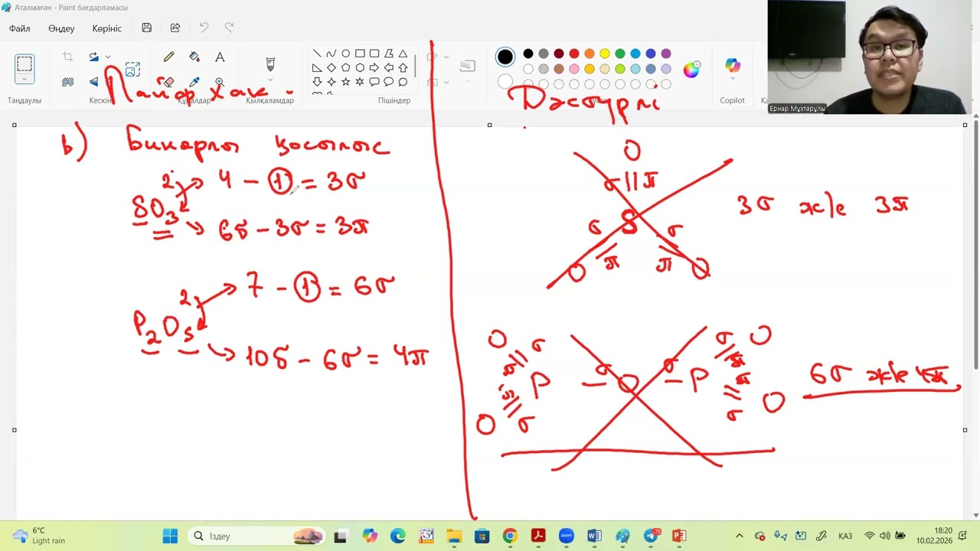Image resolution: width=980 pixels, height=551 pixels.
Task: Pick the Line shape
Action: pyautogui.click(x=317, y=54)
